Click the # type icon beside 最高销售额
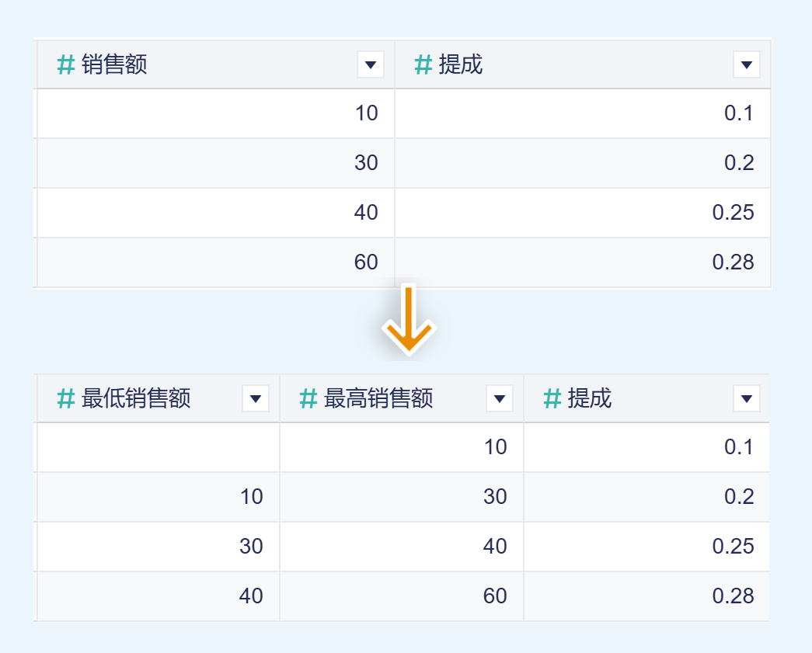This screenshot has width=812, height=653. (308, 399)
